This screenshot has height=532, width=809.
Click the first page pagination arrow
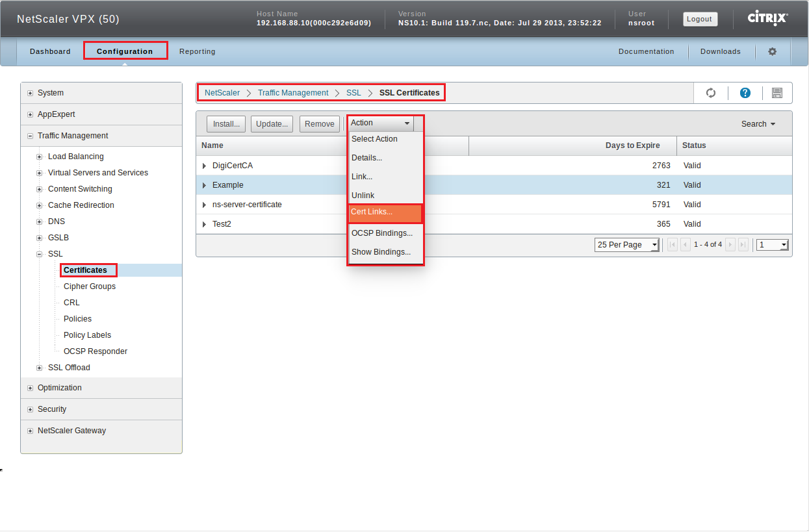point(673,245)
